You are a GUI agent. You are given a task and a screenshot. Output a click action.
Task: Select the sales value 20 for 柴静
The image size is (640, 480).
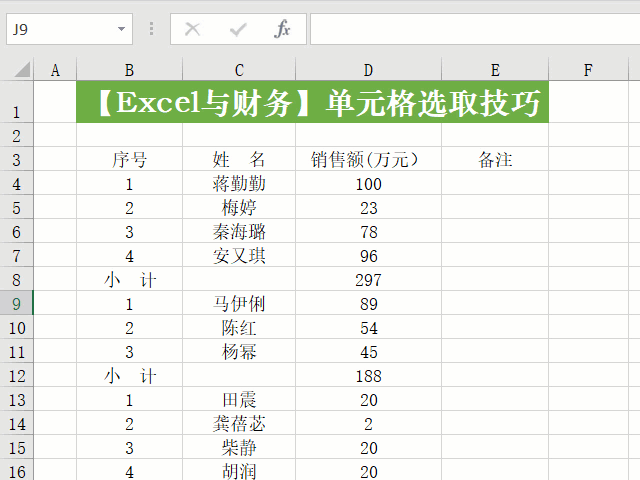pyautogui.click(x=369, y=447)
